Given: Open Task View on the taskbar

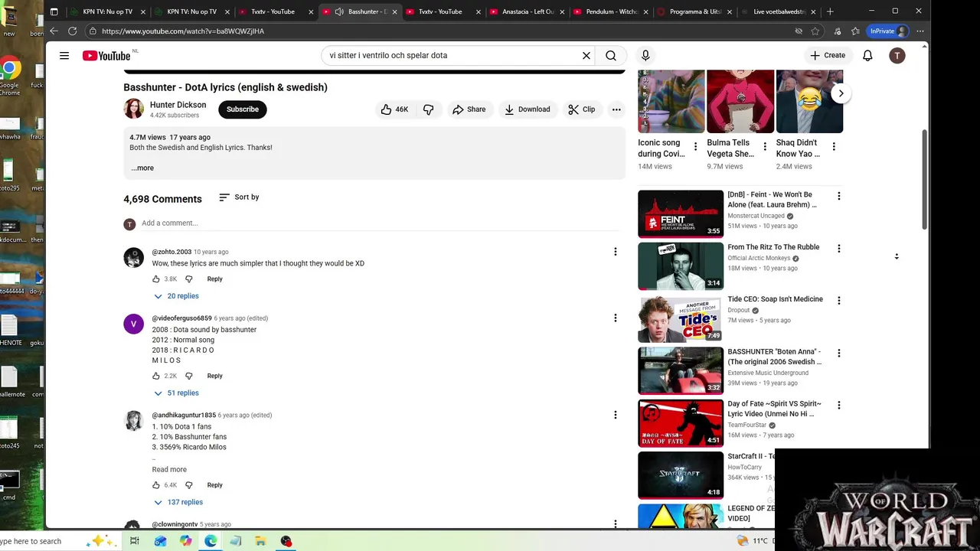Looking at the screenshot, I should (135, 541).
